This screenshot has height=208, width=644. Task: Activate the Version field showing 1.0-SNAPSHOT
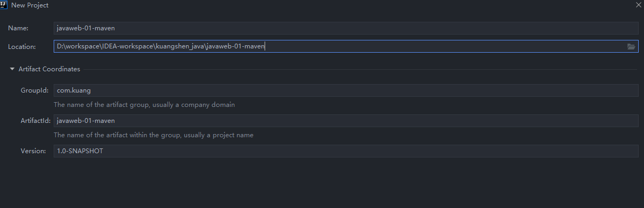346,151
